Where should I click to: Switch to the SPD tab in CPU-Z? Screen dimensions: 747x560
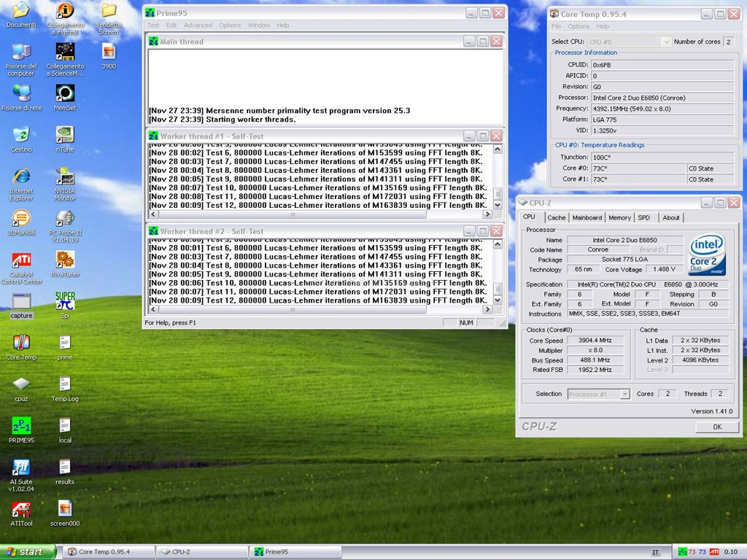[x=643, y=217]
